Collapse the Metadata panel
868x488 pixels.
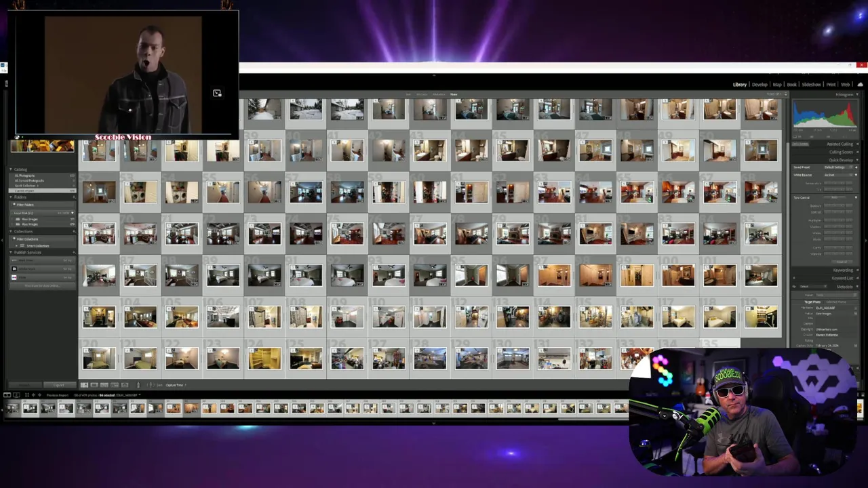857,286
